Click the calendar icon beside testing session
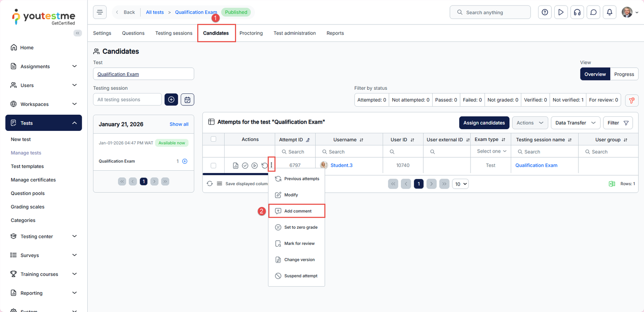 (187, 99)
